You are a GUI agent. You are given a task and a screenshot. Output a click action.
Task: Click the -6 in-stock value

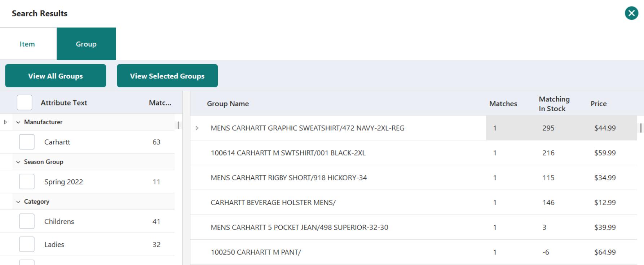click(546, 252)
